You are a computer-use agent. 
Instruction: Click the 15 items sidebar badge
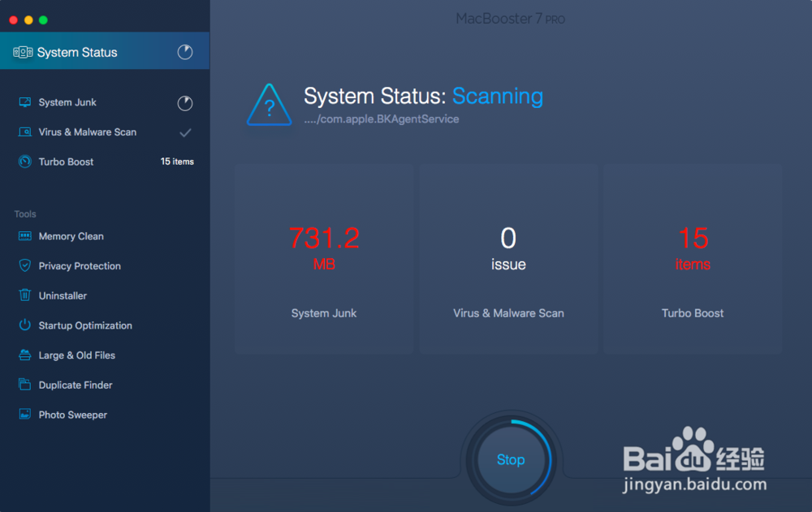[x=177, y=161]
